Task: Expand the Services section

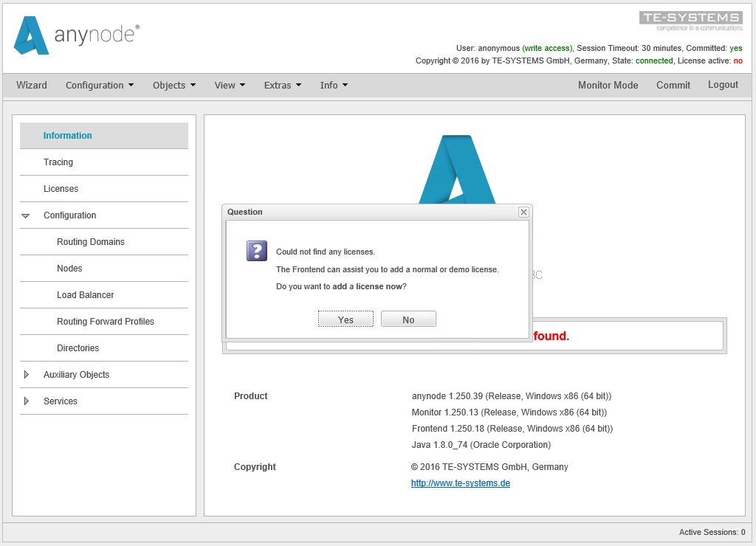Action: (x=27, y=401)
